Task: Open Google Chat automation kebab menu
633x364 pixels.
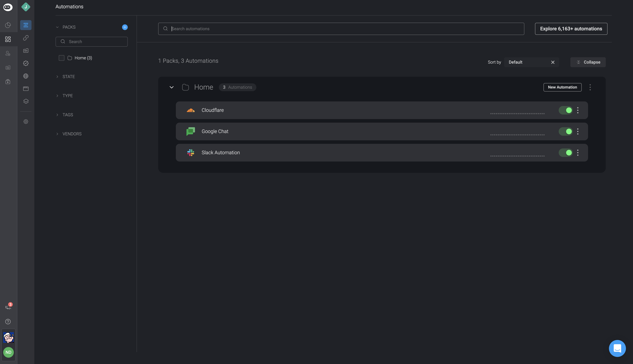Action: coord(578,131)
